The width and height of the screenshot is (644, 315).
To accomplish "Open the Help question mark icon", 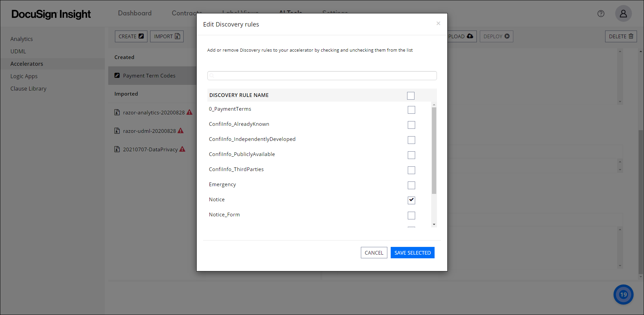I will 601,13.
